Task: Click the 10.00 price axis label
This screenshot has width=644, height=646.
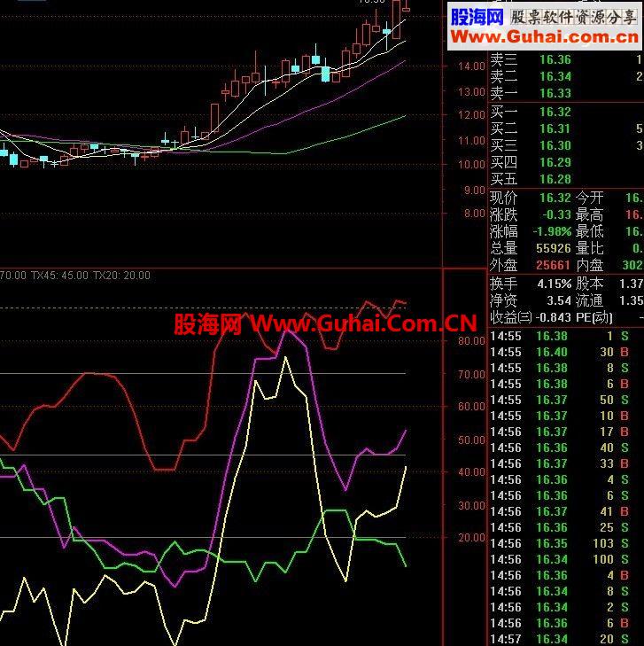Action: tap(471, 165)
